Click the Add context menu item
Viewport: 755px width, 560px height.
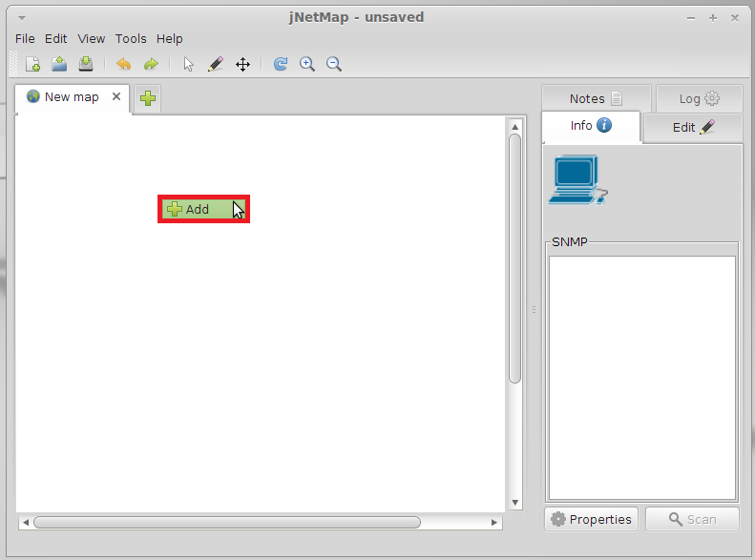pyautogui.click(x=203, y=209)
